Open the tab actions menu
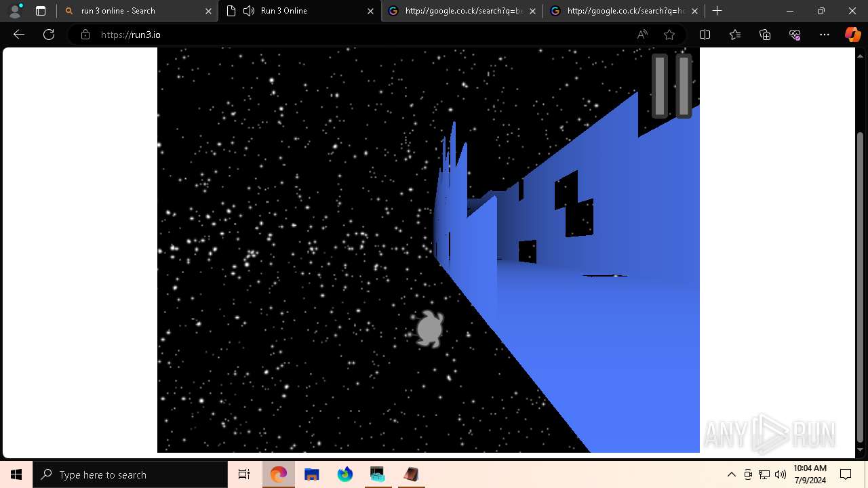The width and height of the screenshot is (868, 488). pyautogui.click(x=41, y=11)
